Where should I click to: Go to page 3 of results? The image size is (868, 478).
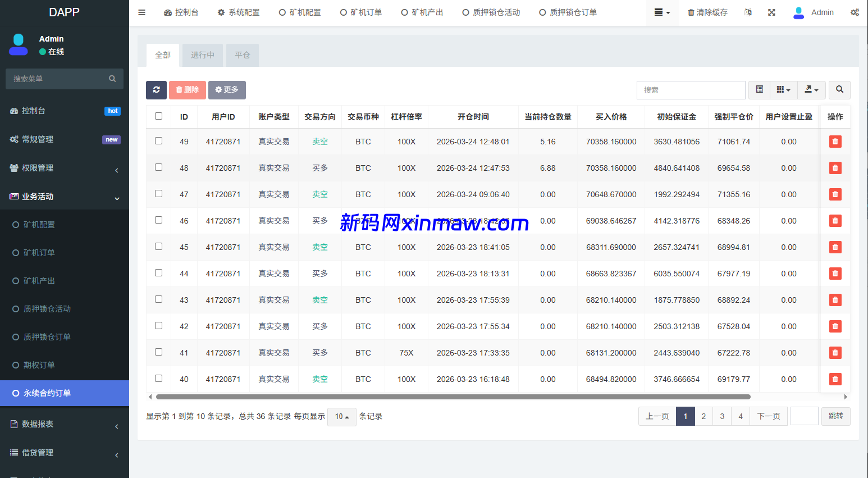pos(722,416)
